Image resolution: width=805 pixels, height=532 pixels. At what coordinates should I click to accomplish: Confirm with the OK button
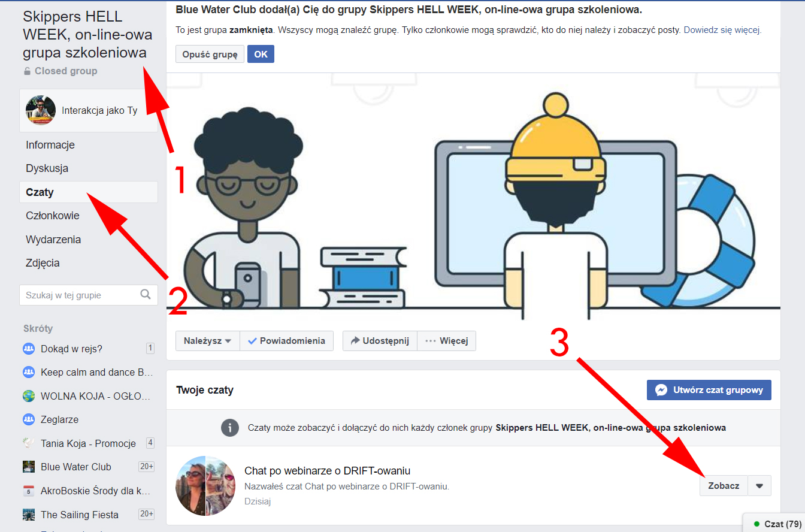coord(261,54)
